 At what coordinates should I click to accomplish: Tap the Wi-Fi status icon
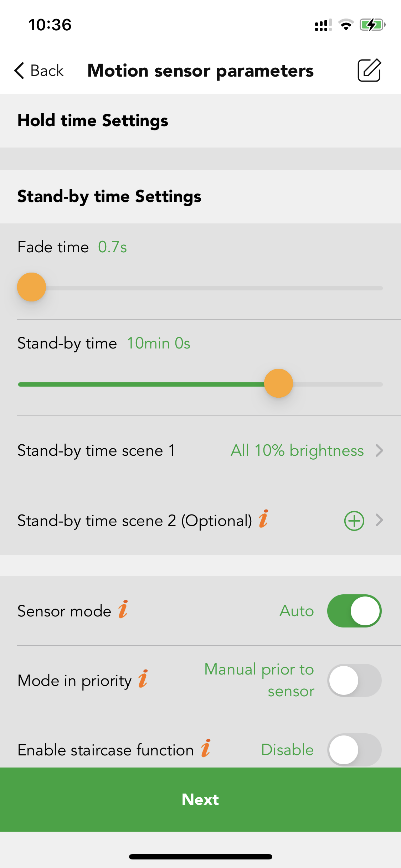[346, 25]
